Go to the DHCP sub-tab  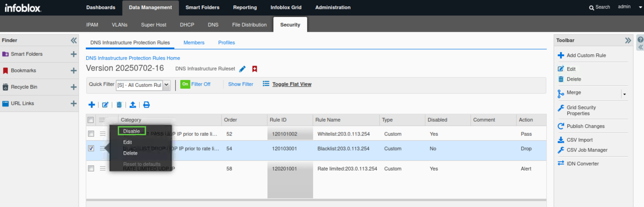point(187,25)
